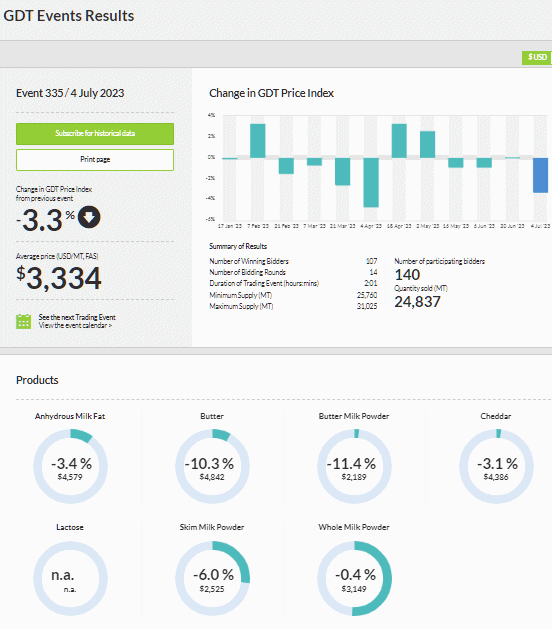Click the 'Whole Milk Powder' product label
The width and height of the screenshot is (552, 629).
click(x=354, y=527)
